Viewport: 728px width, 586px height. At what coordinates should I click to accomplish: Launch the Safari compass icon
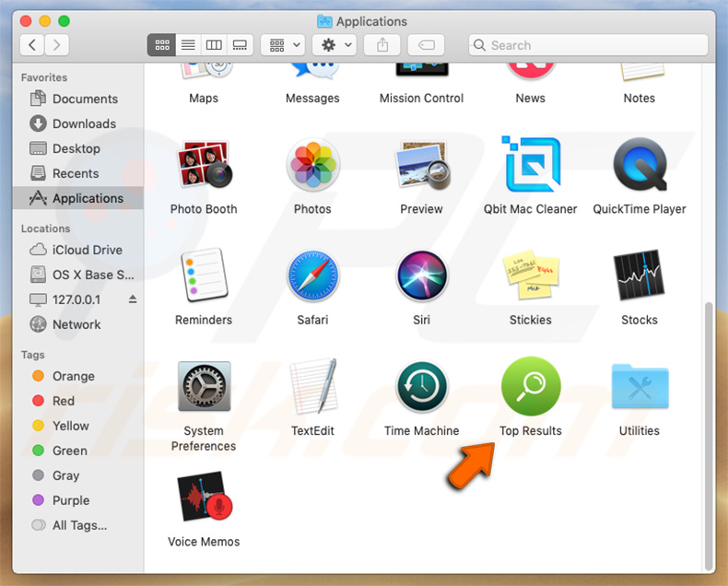(313, 275)
